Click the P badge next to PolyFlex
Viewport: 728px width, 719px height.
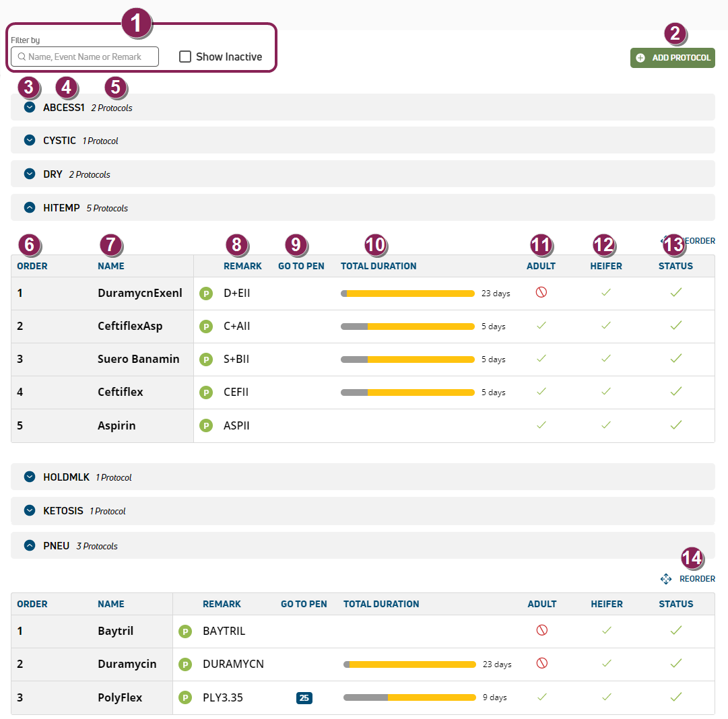(185, 697)
